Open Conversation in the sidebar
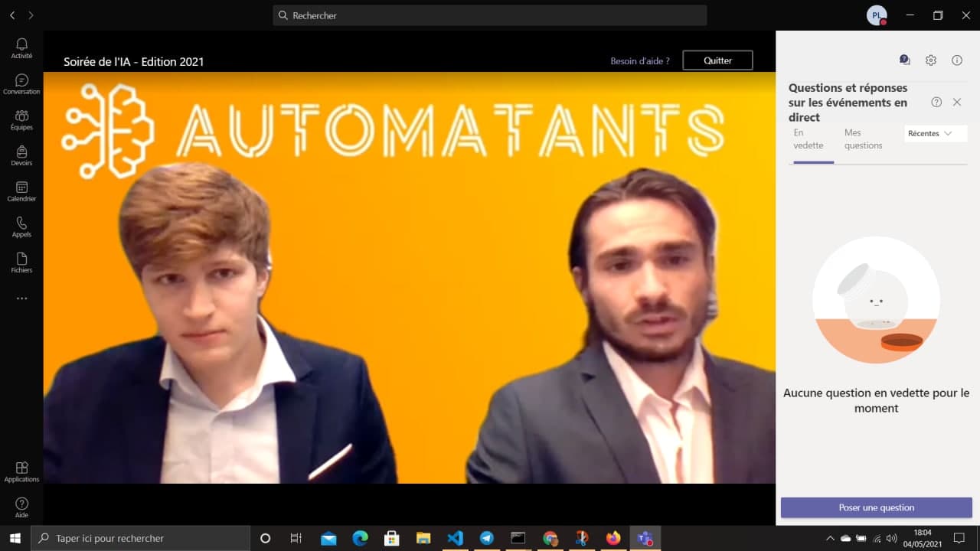 point(21,84)
